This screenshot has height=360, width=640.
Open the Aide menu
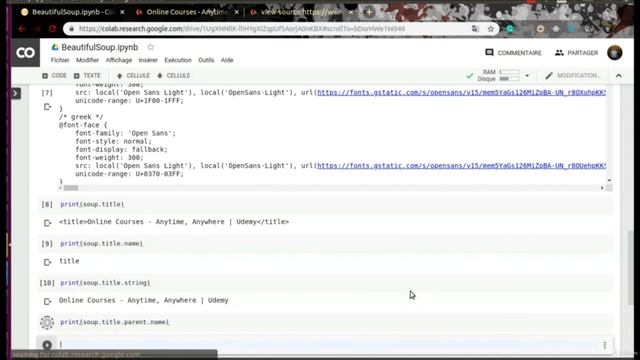(227, 60)
